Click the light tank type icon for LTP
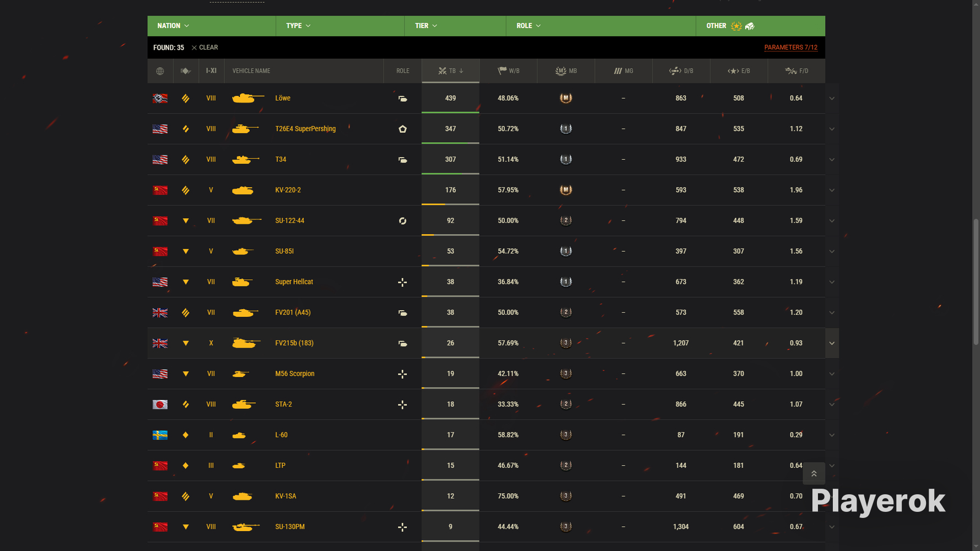 click(186, 466)
